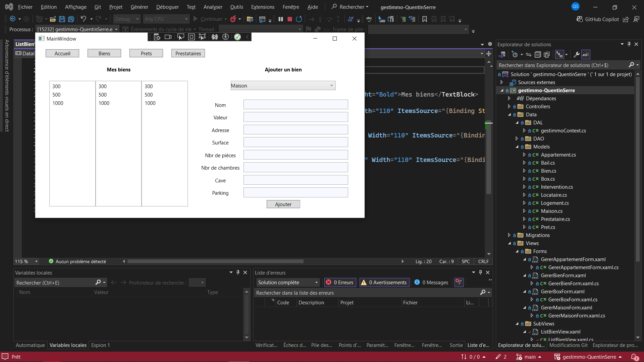The width and height of the screenshot is (644, 362).
Task: Click the Hot Reload flame icon
Action: [x=233, y=19]
